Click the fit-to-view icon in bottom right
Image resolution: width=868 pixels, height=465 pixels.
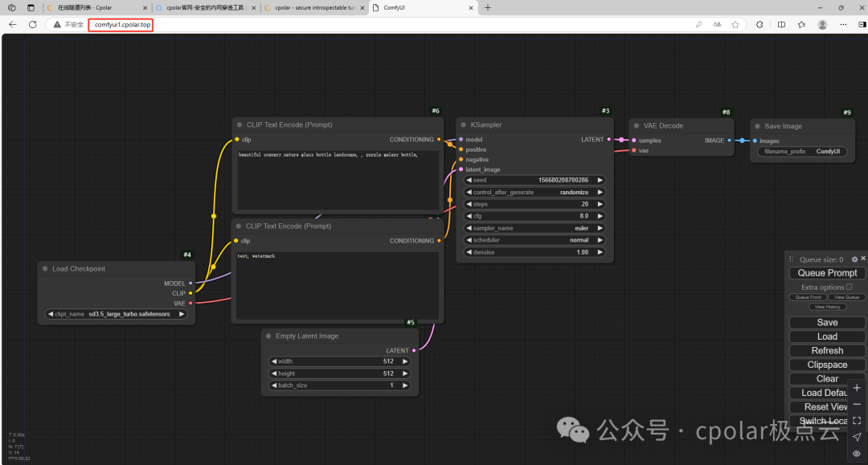pos(856,420)
